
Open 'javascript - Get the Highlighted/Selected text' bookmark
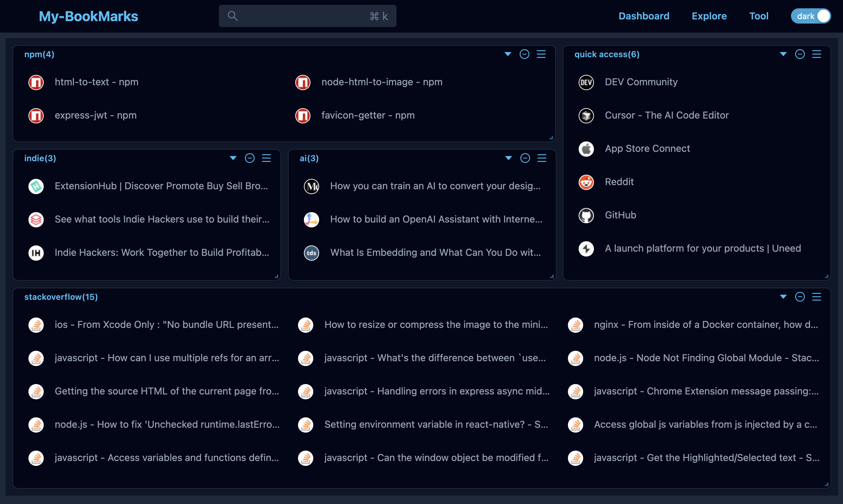pyautogui.click(x=707, y=458)
